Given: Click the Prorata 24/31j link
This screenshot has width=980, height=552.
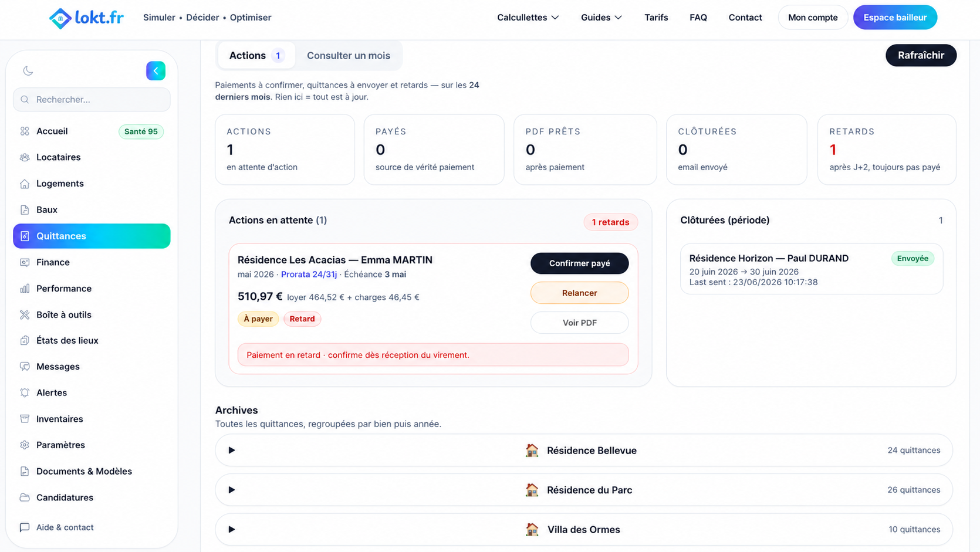Looking at the screenshot, I should pyautogui.click(x=309, y=275).
